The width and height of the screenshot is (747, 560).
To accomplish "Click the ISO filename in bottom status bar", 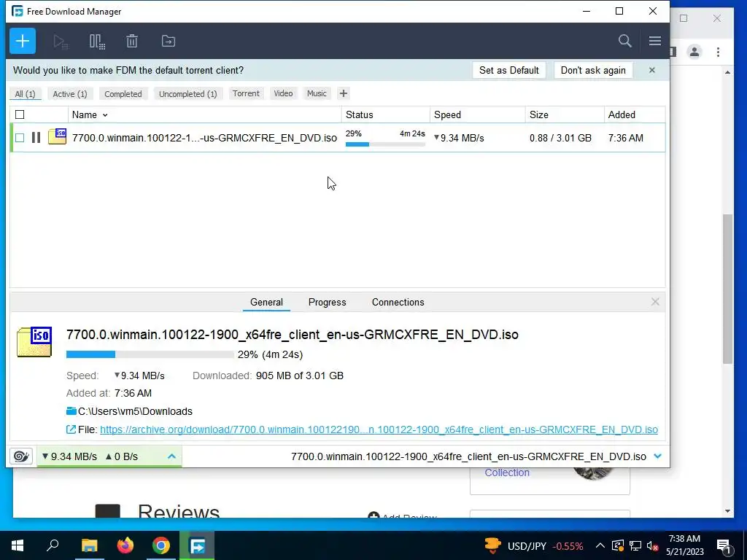I will point(468,456).
